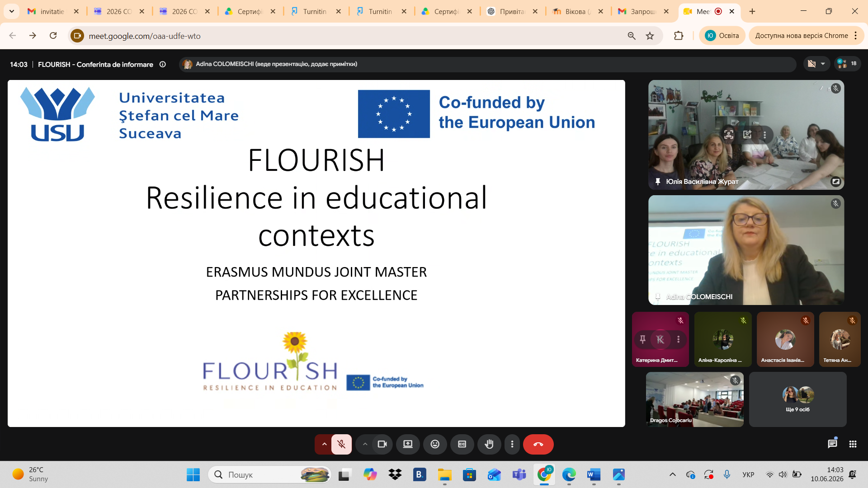The image size is (868, 488).
Task: Open a new browser tab
Action: [752, 11]
